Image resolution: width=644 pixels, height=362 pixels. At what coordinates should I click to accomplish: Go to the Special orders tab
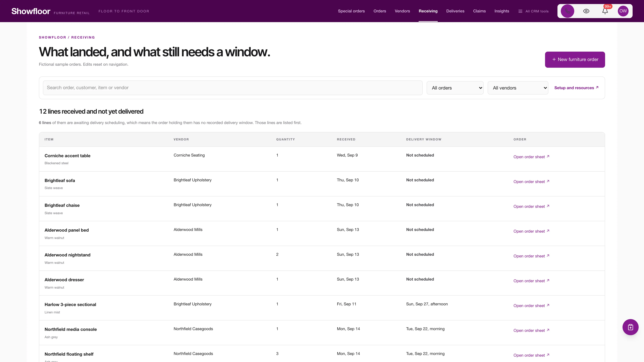point(351,11)
